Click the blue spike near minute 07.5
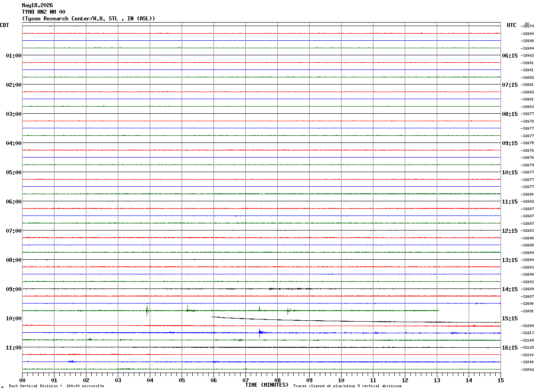This screenshot has height=392, width=536. pyautogui.click(x=260, y=333)
